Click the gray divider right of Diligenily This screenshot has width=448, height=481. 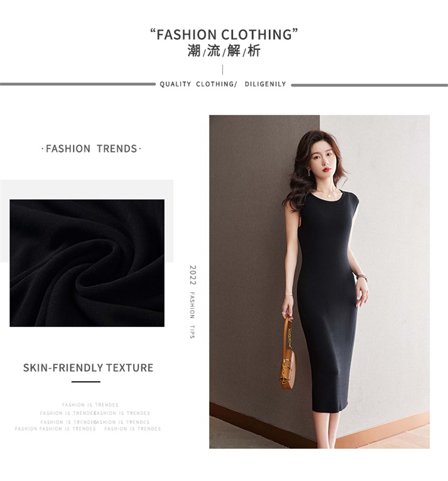[369, 85]
